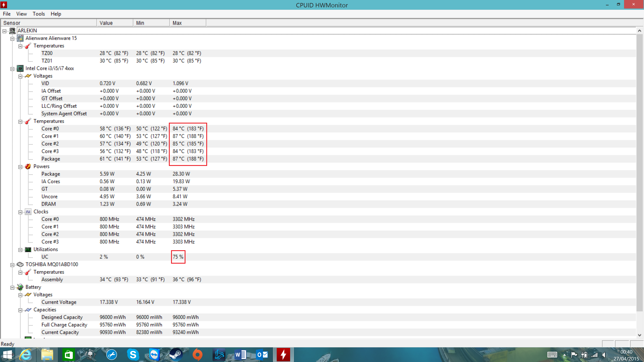Click the battery tray icon

tap(584, 355)
